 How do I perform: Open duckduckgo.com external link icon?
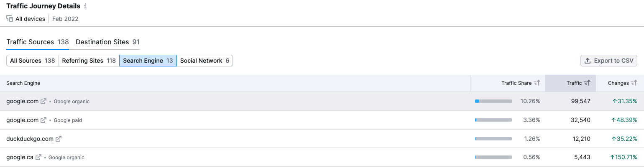[59, 139]
